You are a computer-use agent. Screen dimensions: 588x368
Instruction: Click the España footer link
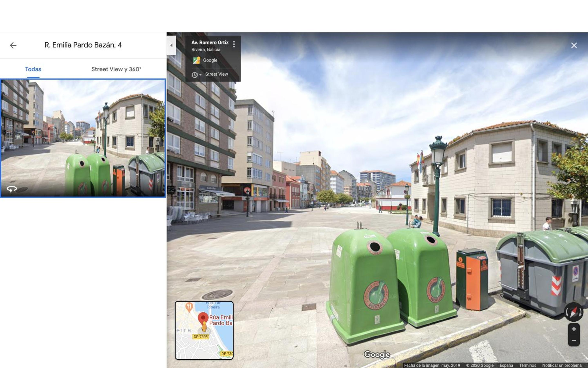[x=506, y=365]
